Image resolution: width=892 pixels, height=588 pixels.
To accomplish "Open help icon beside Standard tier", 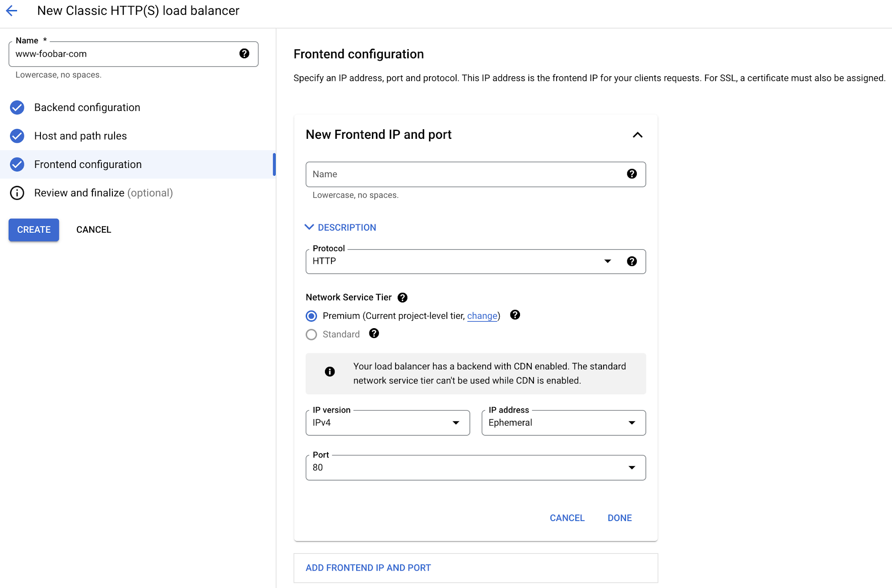I will (x=374, y=333).
